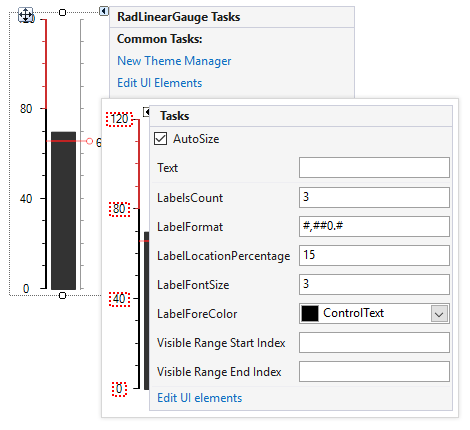Select the highlighted 0 gauge label
Viewport: 470px width, 430px height.
(x=119, y=389)
